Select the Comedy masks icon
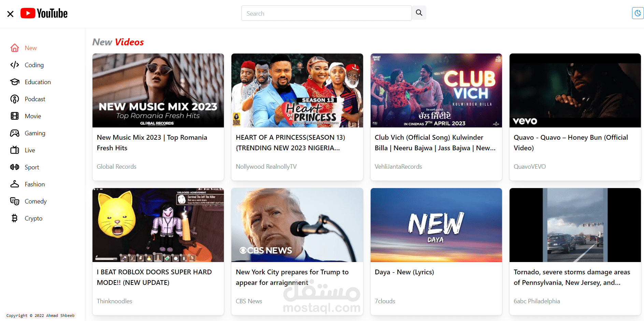 click(x=15, y=201)
